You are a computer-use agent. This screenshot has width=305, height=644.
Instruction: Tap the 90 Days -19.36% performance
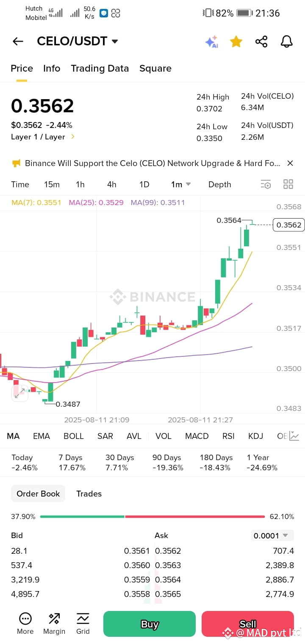[x=168, y=462]
